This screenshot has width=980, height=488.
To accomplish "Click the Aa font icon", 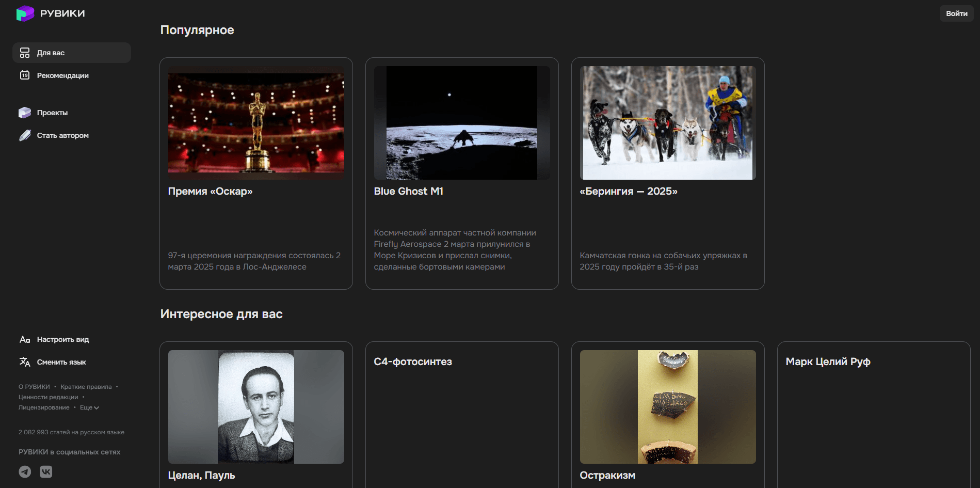I will coord(25,339).
